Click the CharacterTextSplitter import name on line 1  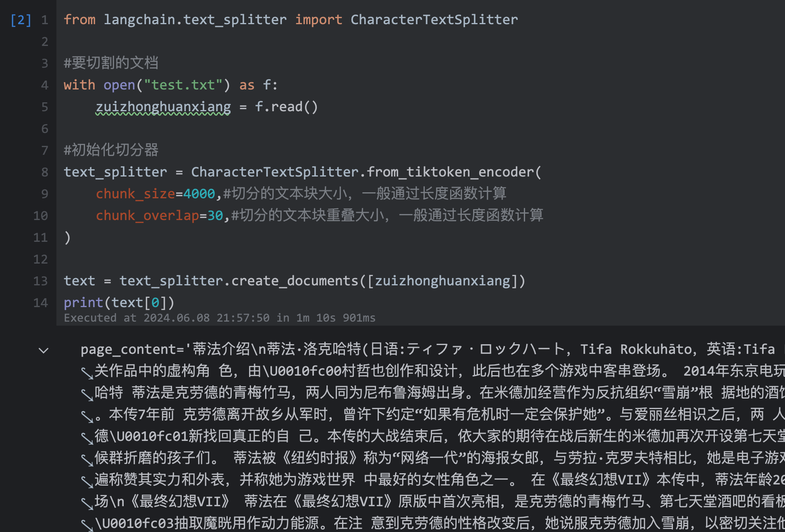click(434, 20)
